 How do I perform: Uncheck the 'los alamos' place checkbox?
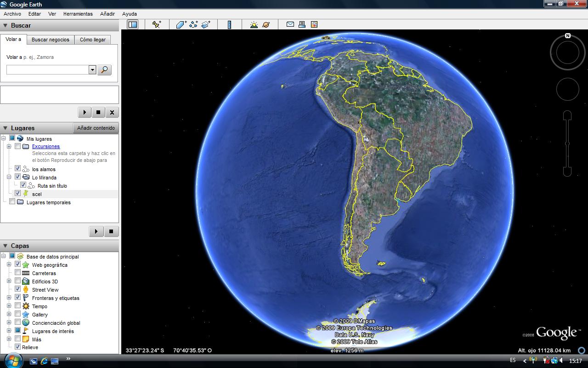coord(17,169)
